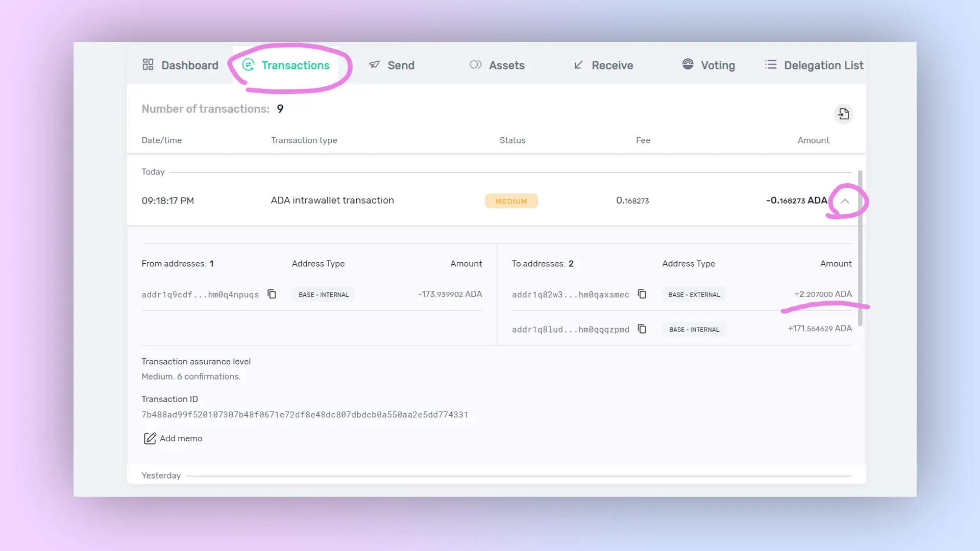Select the Transactions menu tab

coord(296,65)
